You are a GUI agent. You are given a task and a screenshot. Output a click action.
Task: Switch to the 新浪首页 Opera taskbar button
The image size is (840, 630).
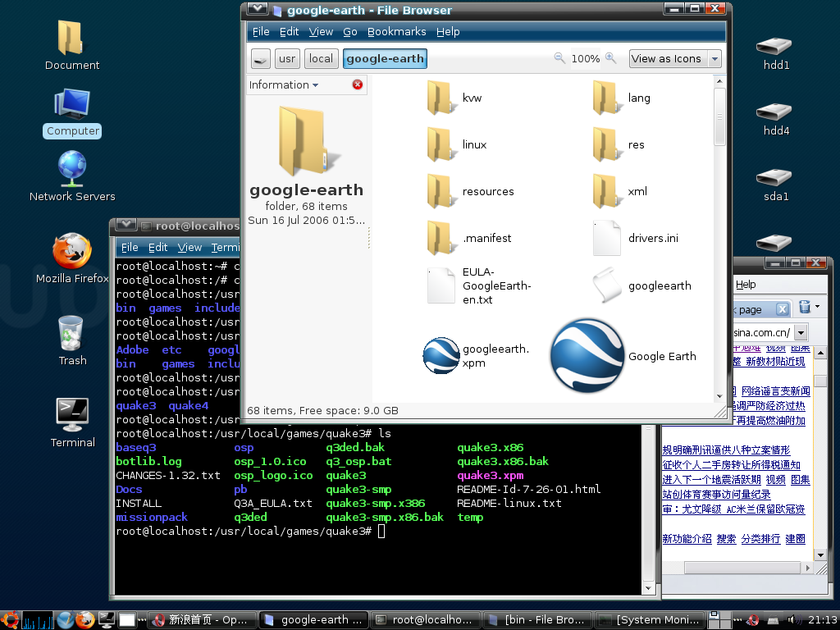[202, 620]
